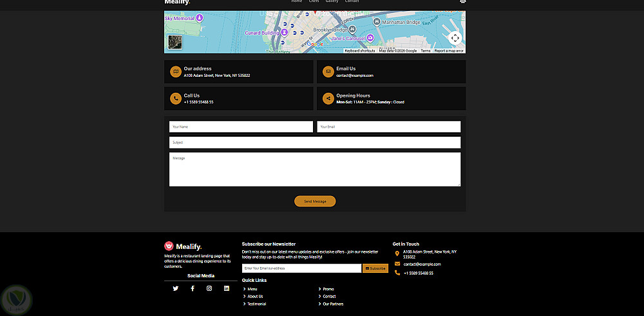Click the +1 5589 55488 55 text under Call Us
644x316 pixels.
(199, 102)
